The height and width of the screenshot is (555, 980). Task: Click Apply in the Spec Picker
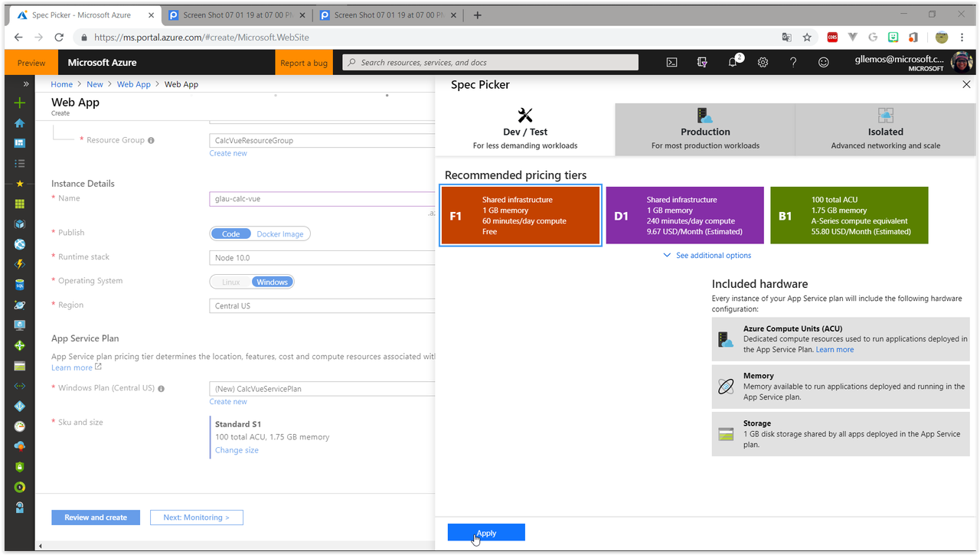pyautogui.click(x=486, y=533)
